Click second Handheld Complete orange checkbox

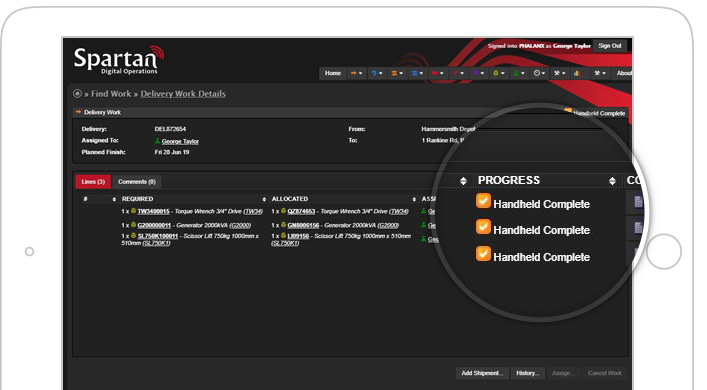pos(483,227)
